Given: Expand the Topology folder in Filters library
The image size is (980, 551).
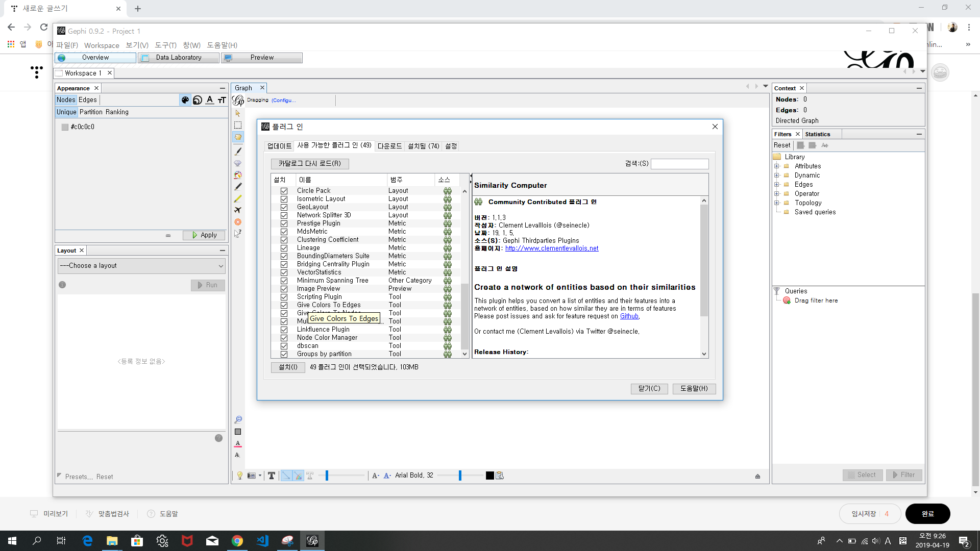Looking at the screenshot, I should point(777,203).
